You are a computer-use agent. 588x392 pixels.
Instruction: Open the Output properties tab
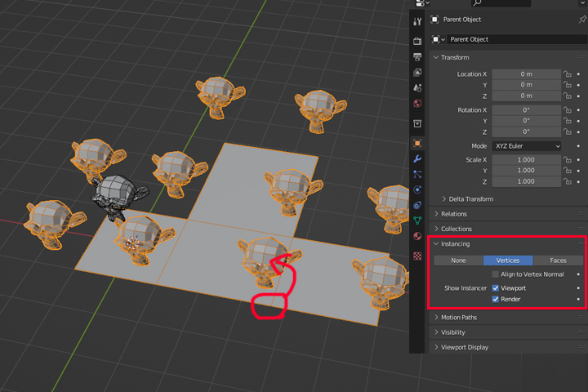coord(417,57)
